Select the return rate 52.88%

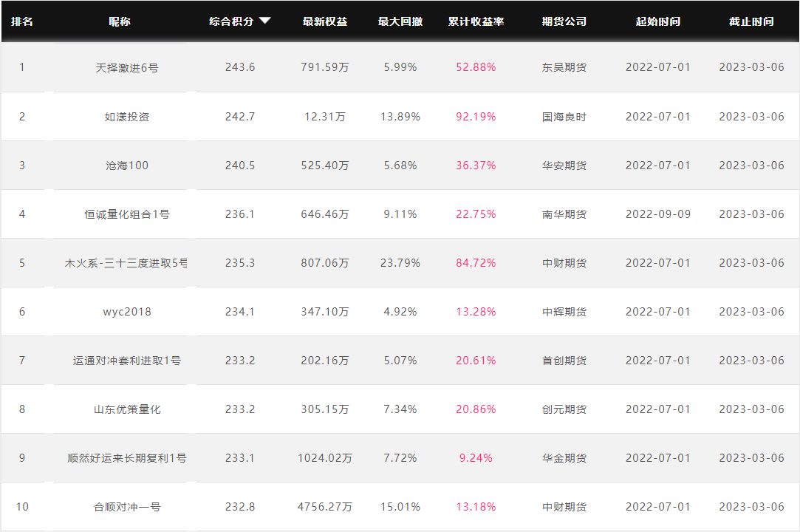[476, 67]
